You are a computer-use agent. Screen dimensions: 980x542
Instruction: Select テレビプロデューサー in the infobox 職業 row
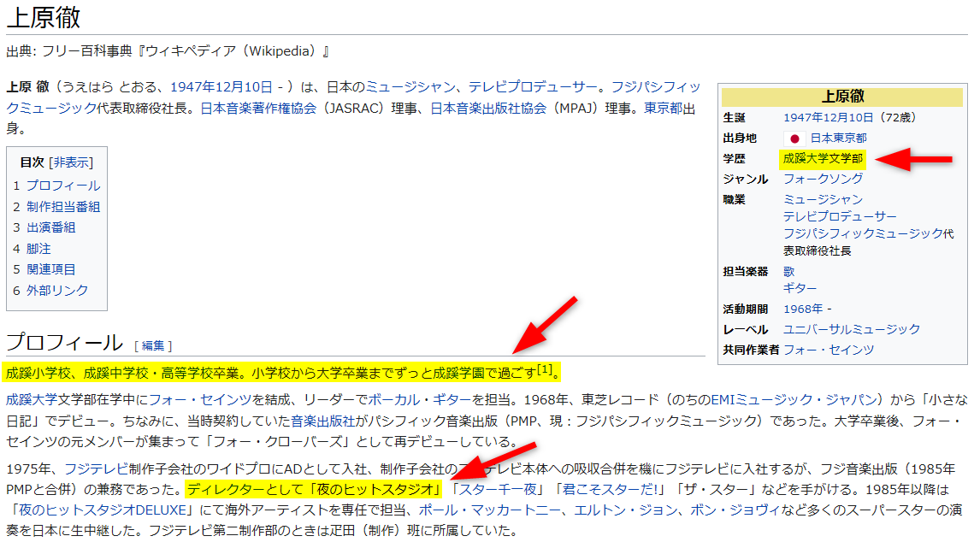coord(840,216)
